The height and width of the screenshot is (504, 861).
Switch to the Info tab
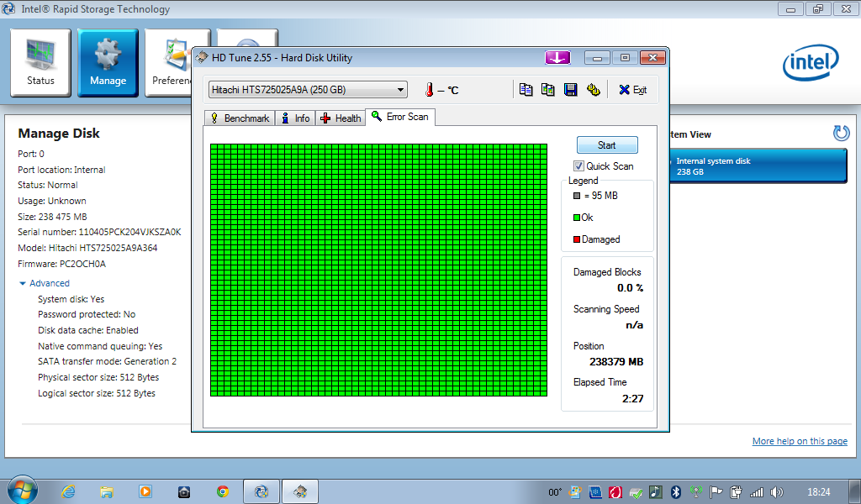pyautogui.click(x=295, y=118)
